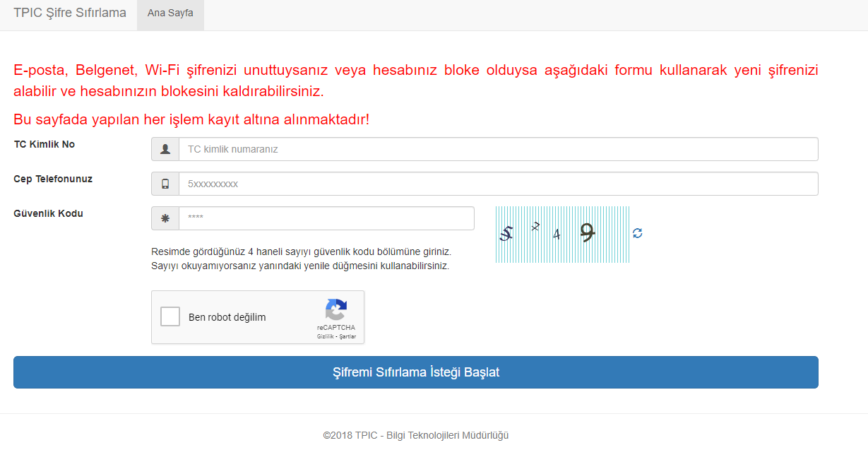
Task: Focus the Cep Telefonunuz input field
Action: point(498,184)
